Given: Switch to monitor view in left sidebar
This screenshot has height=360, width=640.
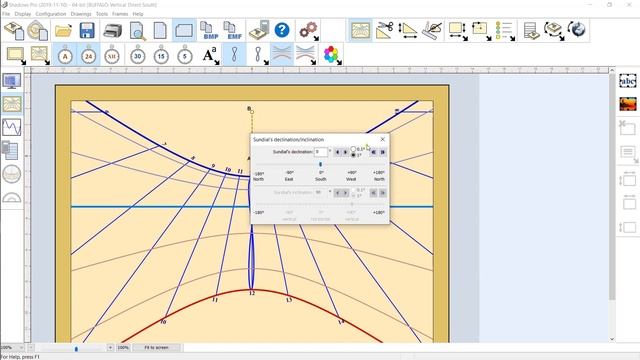Looking at the screenshot, I should (11, 81).
